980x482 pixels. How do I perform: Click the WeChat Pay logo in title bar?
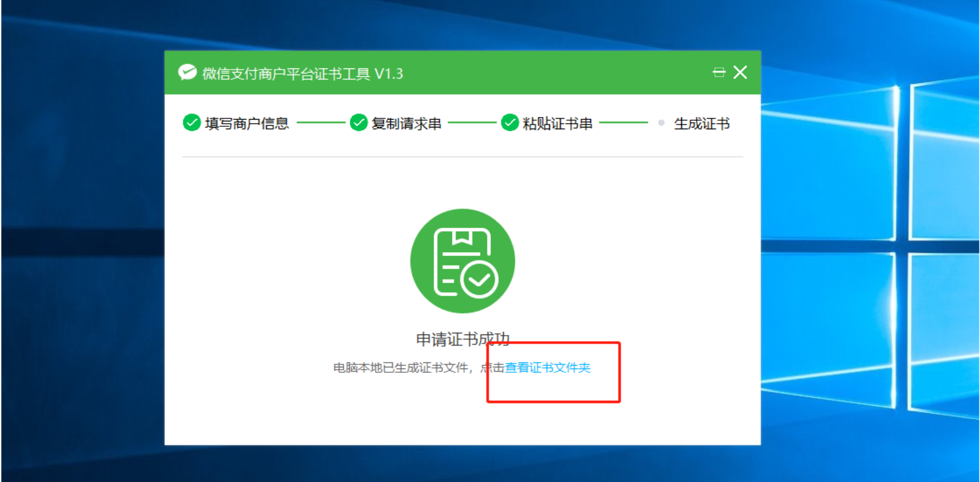tap(187, 72)
